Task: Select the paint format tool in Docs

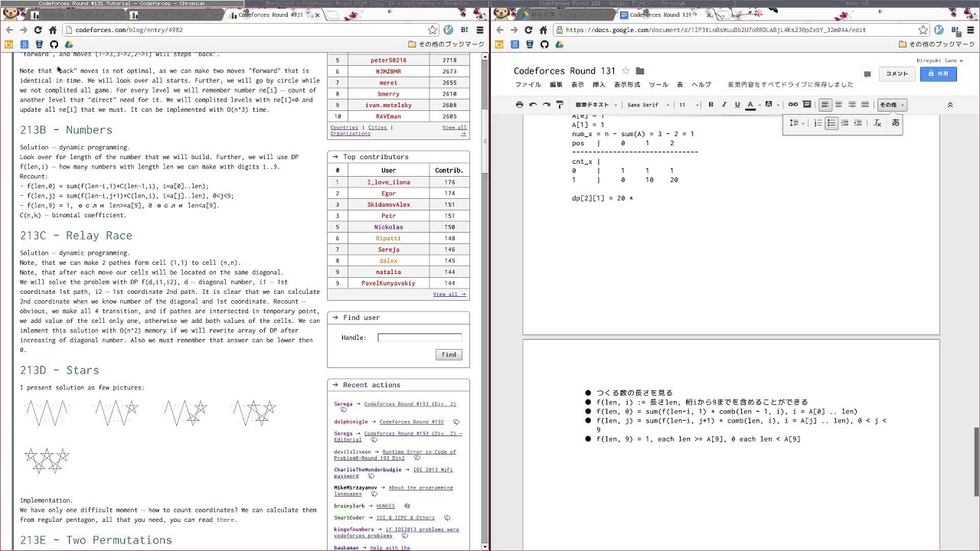Action: point(560,105)
